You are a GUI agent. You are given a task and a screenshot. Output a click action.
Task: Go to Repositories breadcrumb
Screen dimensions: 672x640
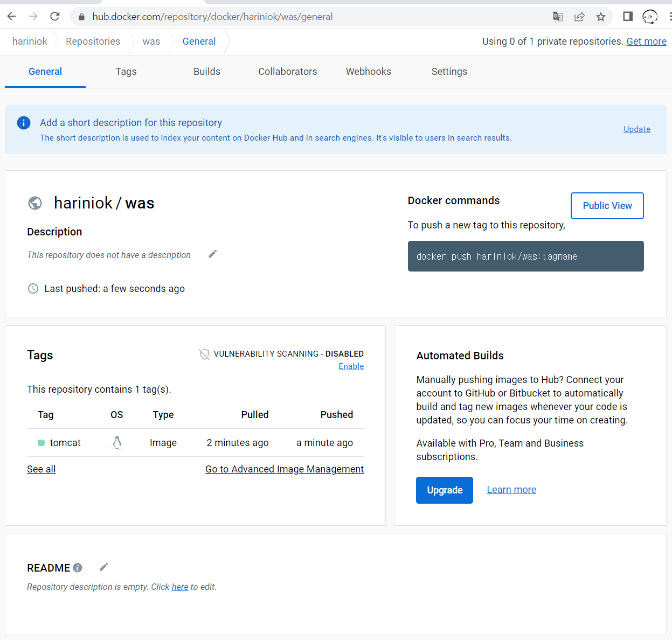93,41
